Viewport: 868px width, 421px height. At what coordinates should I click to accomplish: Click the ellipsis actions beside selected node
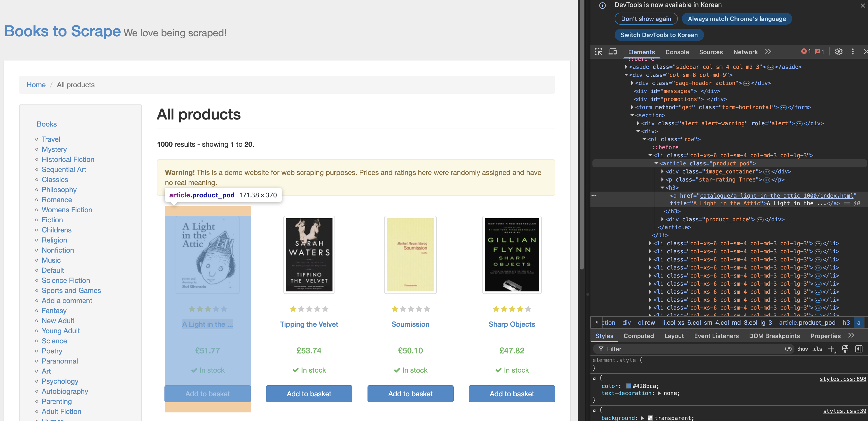click(594, 196)
